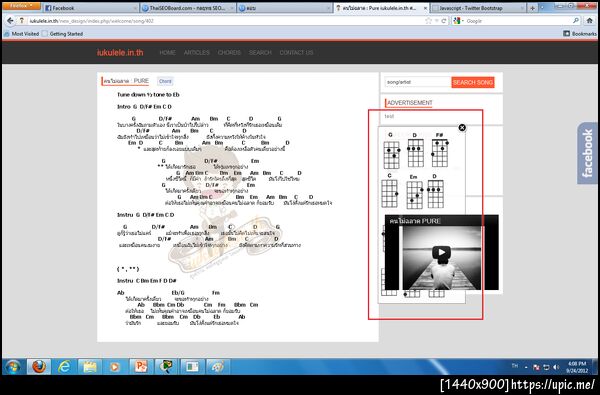Open Windows Explorer folder on taskbar
This screenshot has width=600, height=395.
point(90,367)
